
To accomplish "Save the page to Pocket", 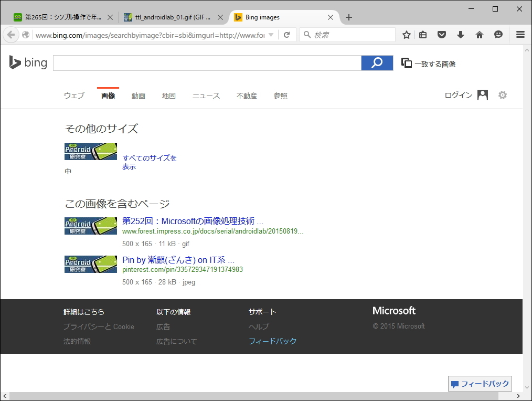I will (x=442, y=35).
